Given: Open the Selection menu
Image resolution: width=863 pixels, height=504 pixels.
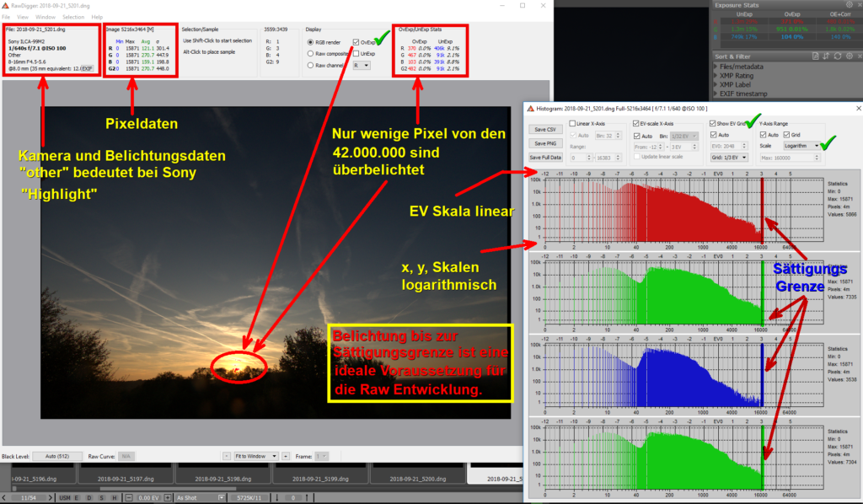Looking at the screenshot, I should [73, 17].
